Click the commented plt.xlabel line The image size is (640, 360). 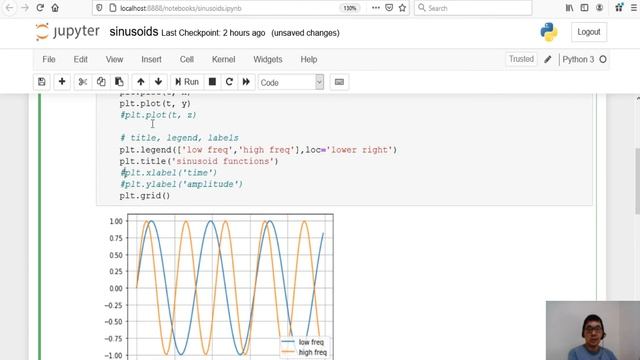169,173
